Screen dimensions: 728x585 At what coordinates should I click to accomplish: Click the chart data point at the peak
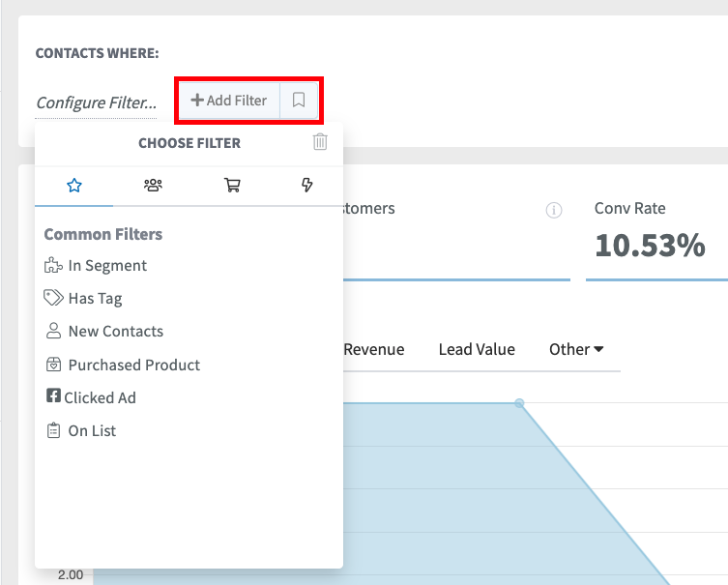click(x=519, y=402)
